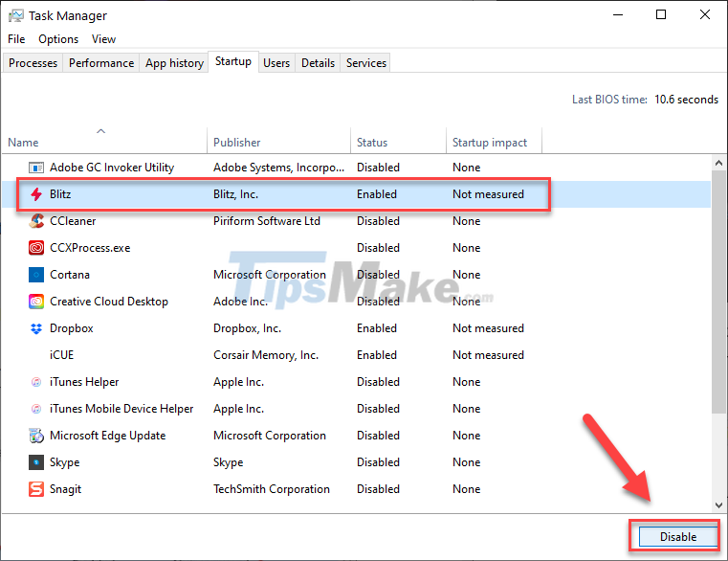The width and height of the screenshot is (728, 561).
Task: Select the Blitz row name
Action: coord(60,194)
